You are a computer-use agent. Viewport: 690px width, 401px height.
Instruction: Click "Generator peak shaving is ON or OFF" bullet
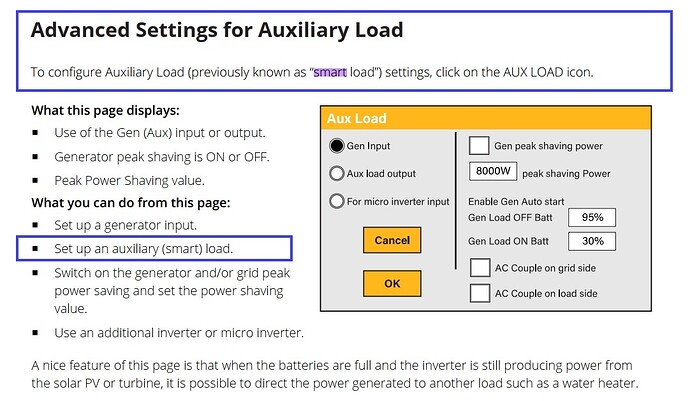pyautogui.click(x=160, y=157)
